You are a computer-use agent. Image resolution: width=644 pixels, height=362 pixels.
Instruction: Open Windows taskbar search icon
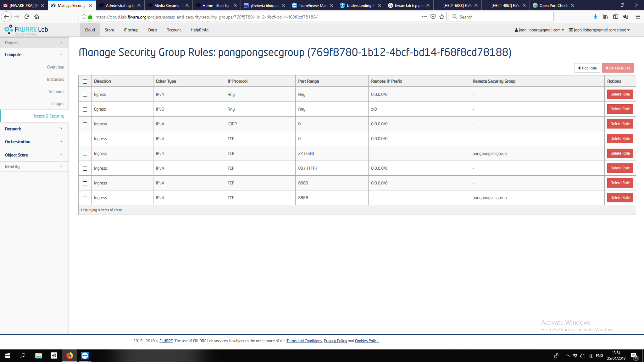point(23,356)
